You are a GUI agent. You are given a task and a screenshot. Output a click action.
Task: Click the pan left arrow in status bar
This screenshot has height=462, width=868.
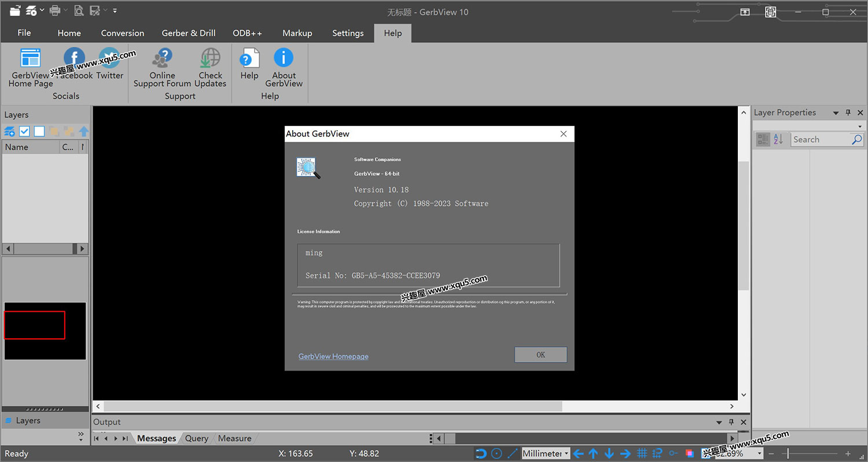pos(578,453)
